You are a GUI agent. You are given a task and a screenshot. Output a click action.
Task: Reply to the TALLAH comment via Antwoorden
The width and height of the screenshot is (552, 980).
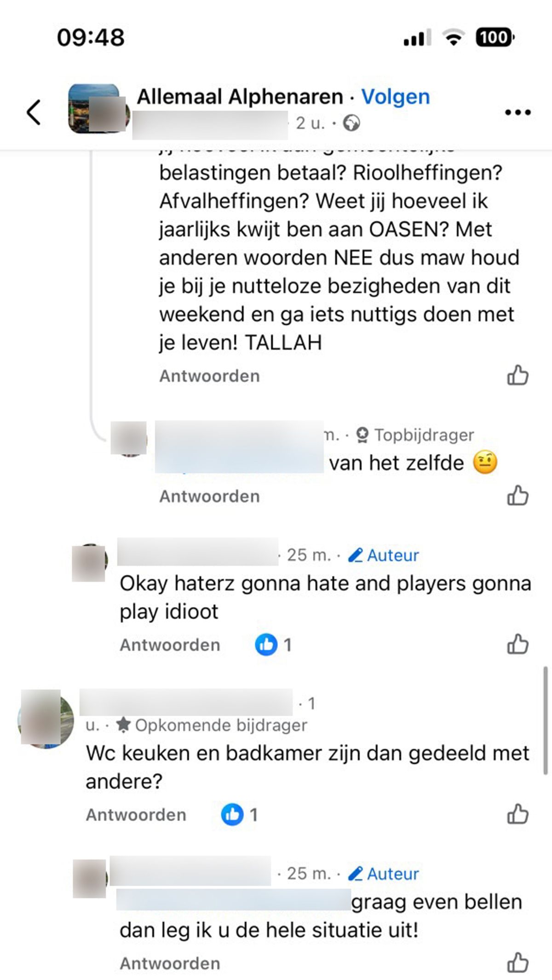(x=209, y=376)
